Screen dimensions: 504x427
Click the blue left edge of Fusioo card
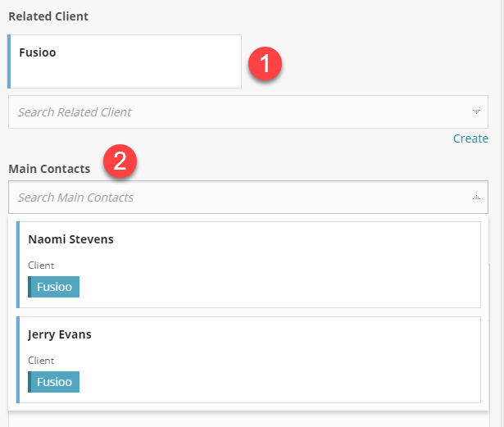tap(9, 61)
